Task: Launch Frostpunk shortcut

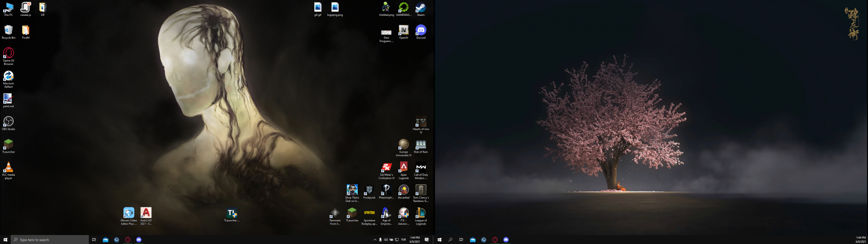Action: 369,192
